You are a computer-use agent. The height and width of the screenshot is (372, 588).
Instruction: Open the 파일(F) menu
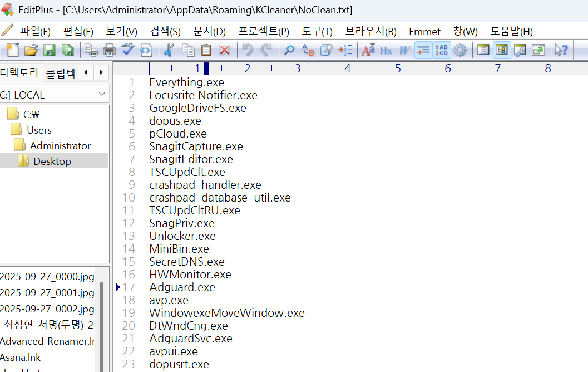click(x=35, y=31)
